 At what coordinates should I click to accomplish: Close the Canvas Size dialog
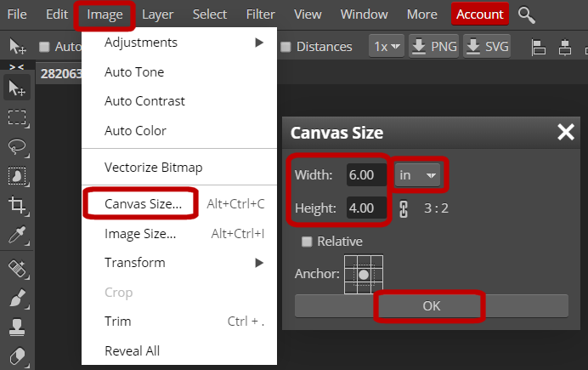[x=566, y=132]
